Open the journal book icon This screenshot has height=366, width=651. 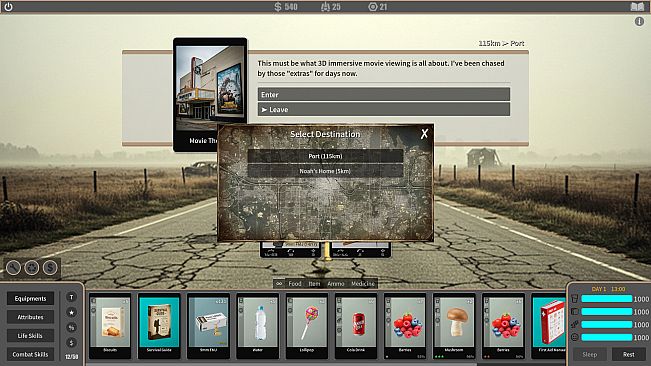point(637,6)
